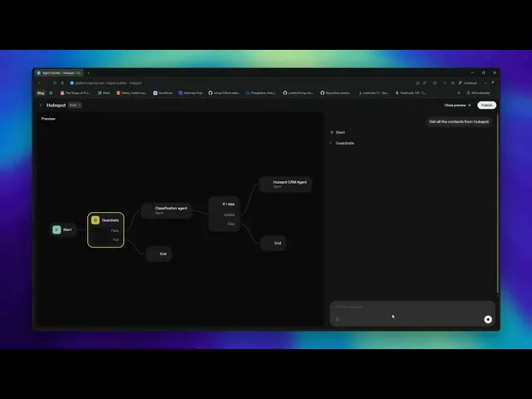Click the browser back arrow
The width and height of the screenshot is (532, 399).
tap(39, 83)
